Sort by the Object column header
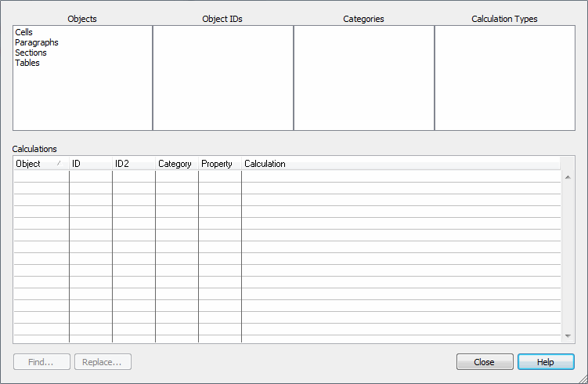The width and height of the screenshot is (588, 384). [x=40, y=164]
